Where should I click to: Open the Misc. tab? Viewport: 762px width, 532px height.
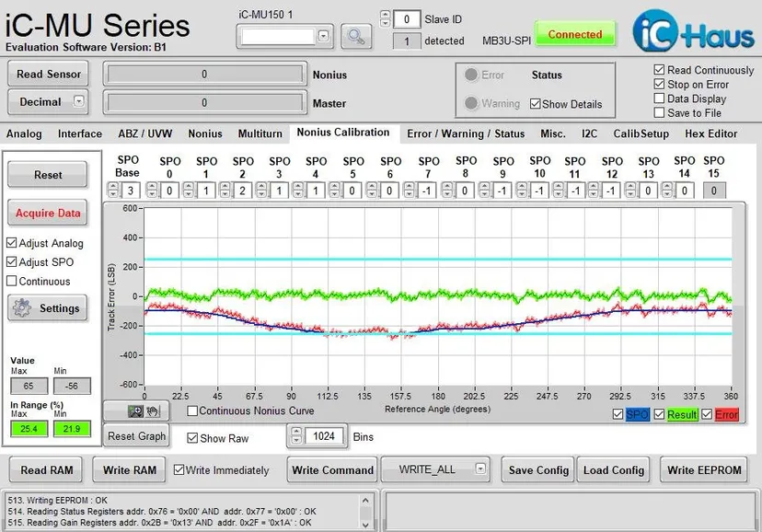[552, 133]
